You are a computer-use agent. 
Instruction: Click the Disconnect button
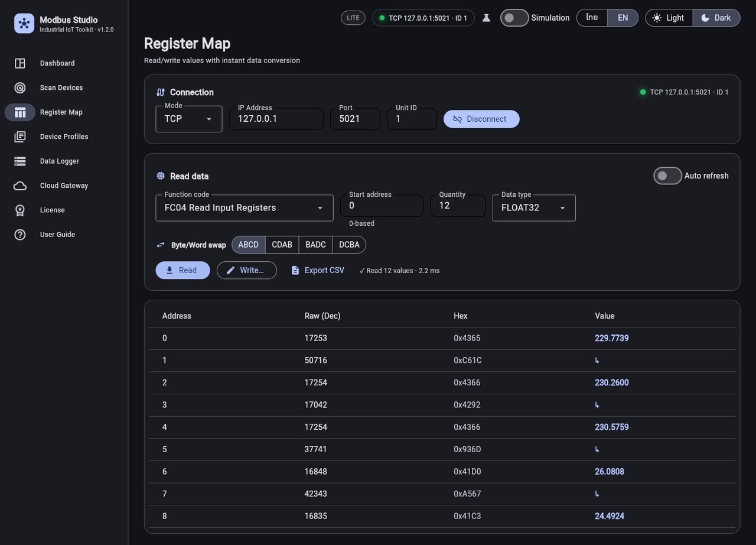click(x=481, y=119)
